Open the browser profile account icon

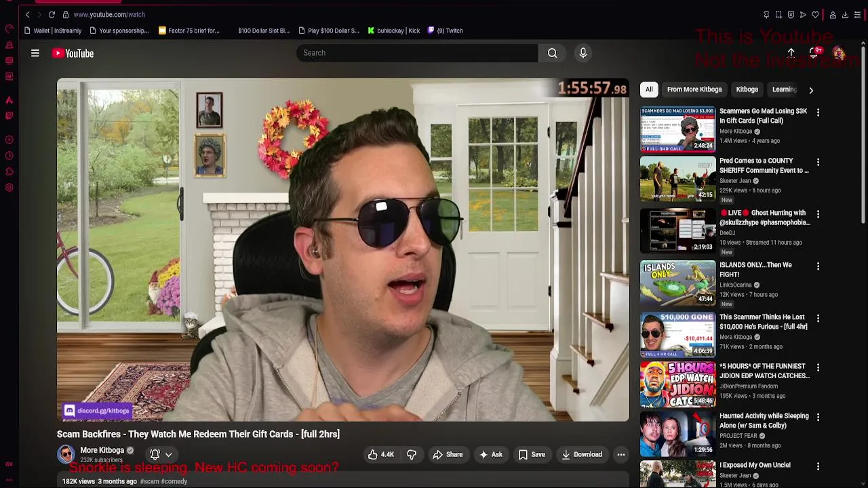[833, 14]
